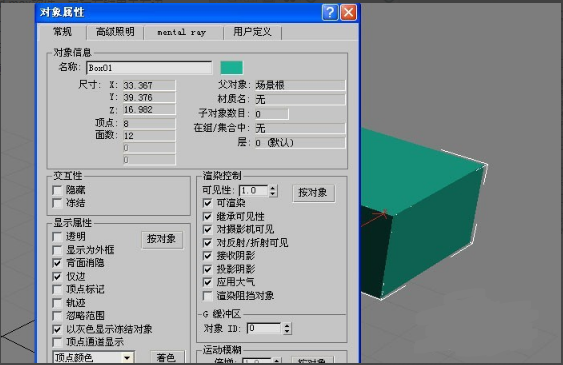Click the 可见性 value field
The width and height of the screenshot is (563, 365).
253,191
